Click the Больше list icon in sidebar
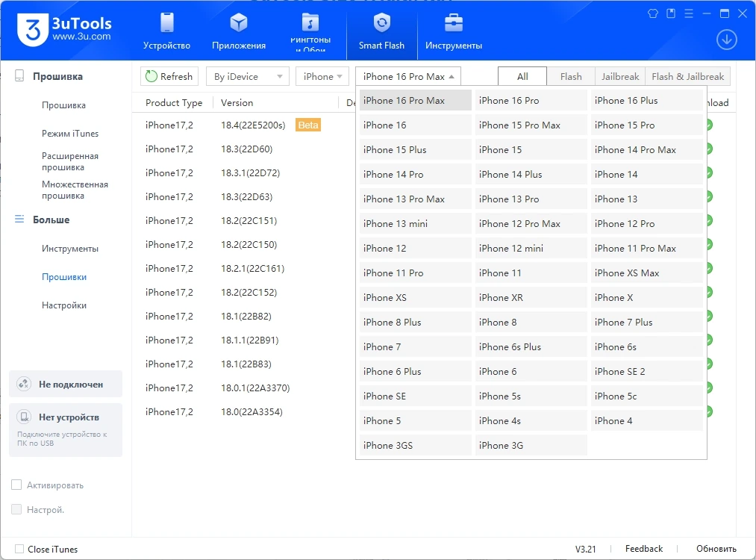This screenshot has width=756, height=560. (x=19, y=219)
